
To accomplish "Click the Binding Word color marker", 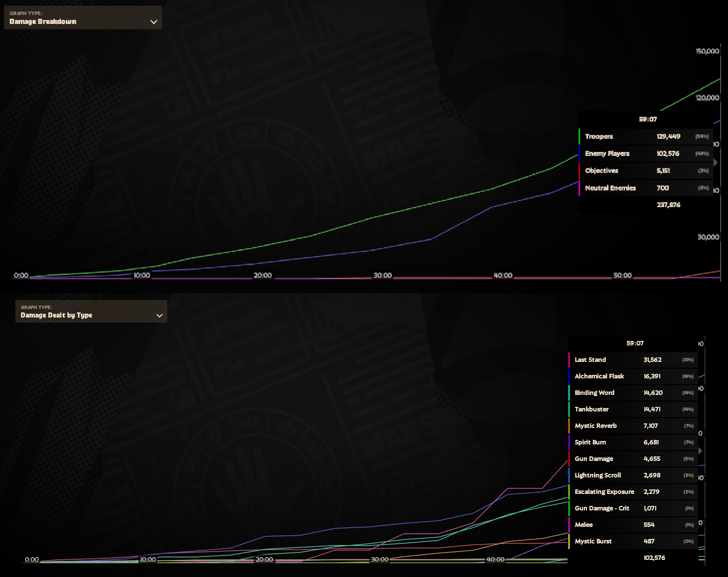I will (569, 393).
